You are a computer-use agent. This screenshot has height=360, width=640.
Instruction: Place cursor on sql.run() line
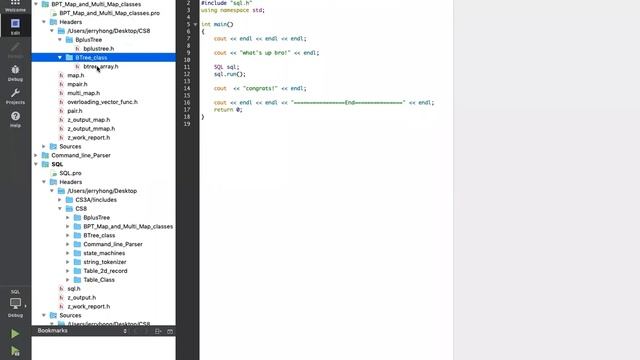[230, 74]
